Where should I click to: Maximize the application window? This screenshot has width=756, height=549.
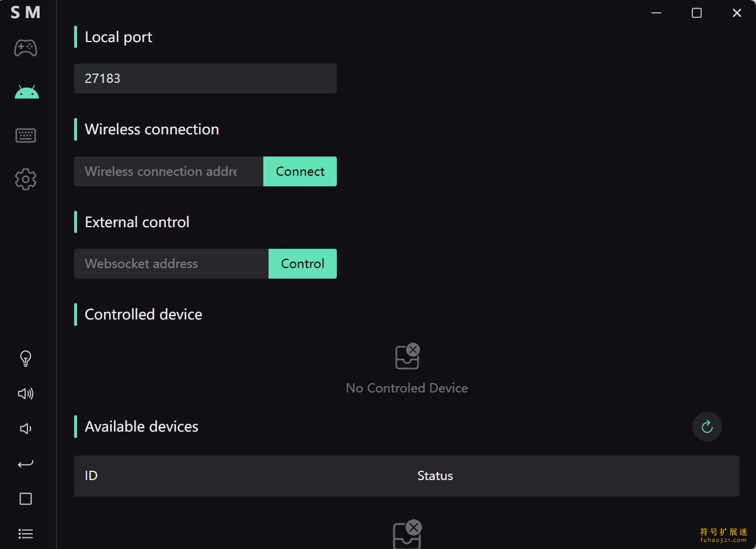click(696, 13)
